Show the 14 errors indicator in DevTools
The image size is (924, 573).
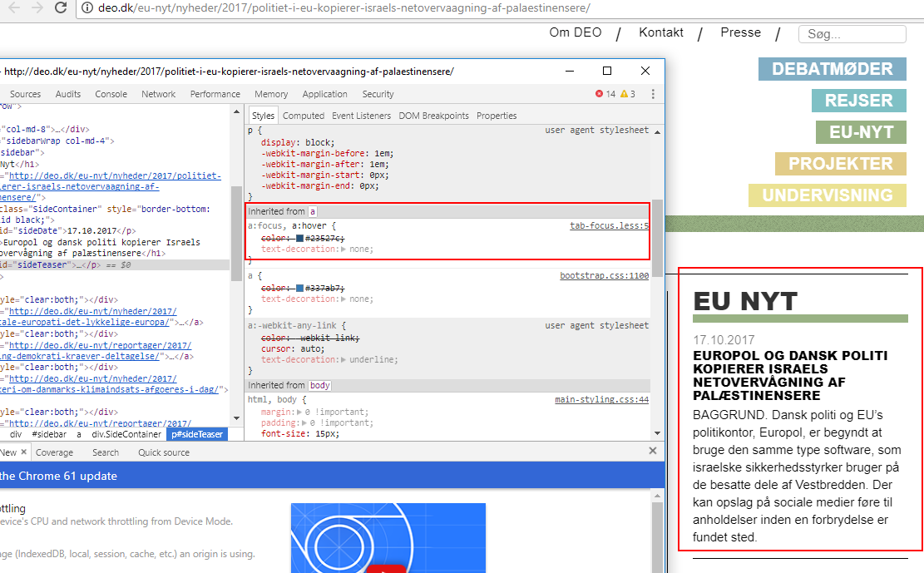point(605,94)
